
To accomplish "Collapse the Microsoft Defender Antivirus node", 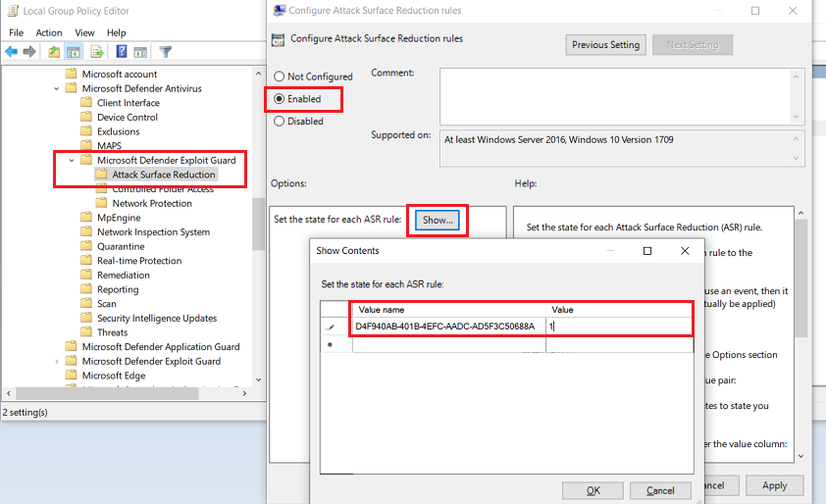I will click(x=58, y=88).
